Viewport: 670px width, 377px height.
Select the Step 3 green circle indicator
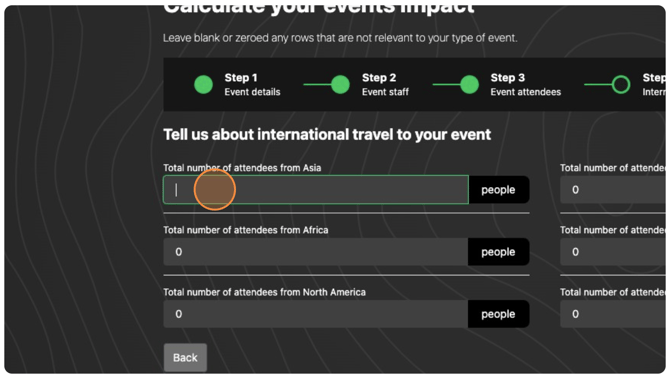[470, 84]
